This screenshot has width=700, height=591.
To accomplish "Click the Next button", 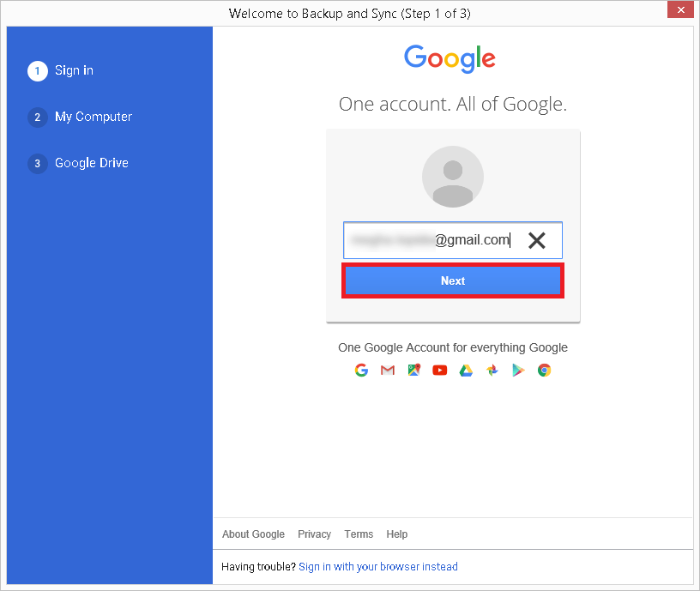I will tap(453, 280).
